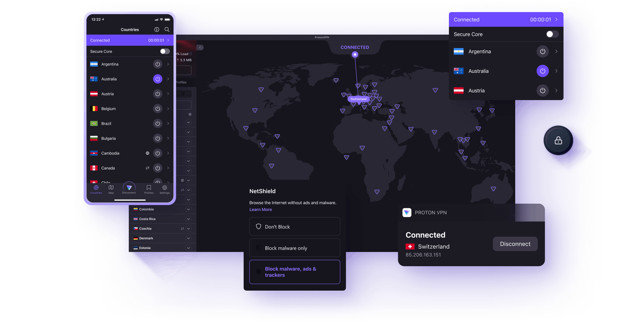Tap the Disconnect logo in the phone's bottom bar

click(x=129, y=188)
